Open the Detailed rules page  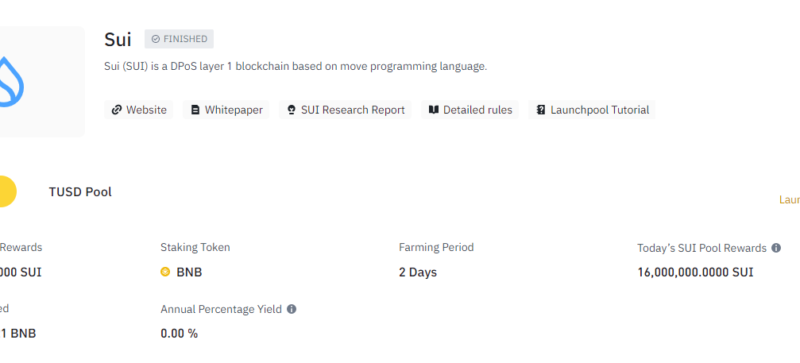470,110
